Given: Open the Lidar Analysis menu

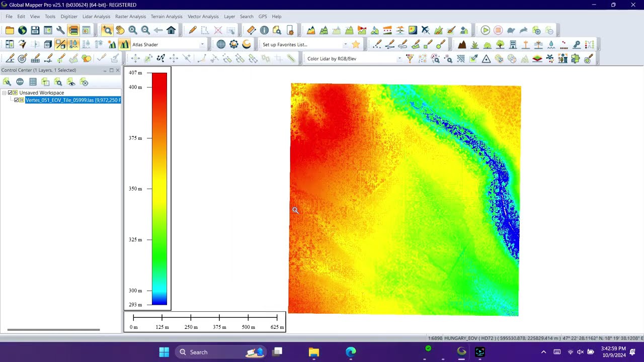Looking at the screenshot, I should pyautogui.click(x=96, y=17).
